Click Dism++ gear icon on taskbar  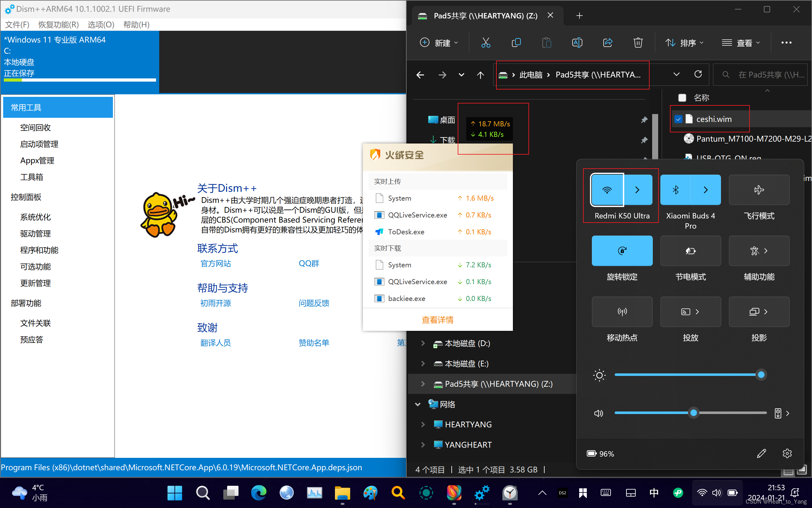(x=482, y=493)
